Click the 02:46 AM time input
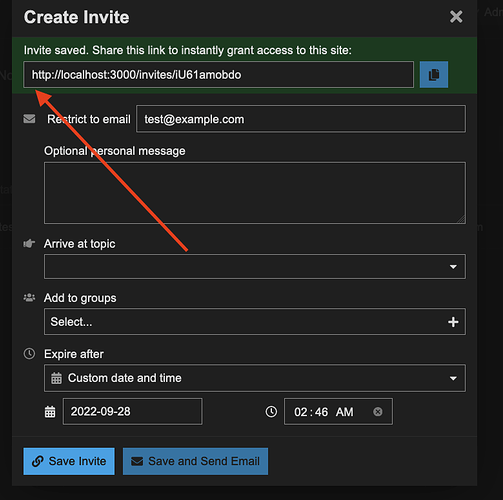This screenshot has width=503, height=500. point(338,411)
